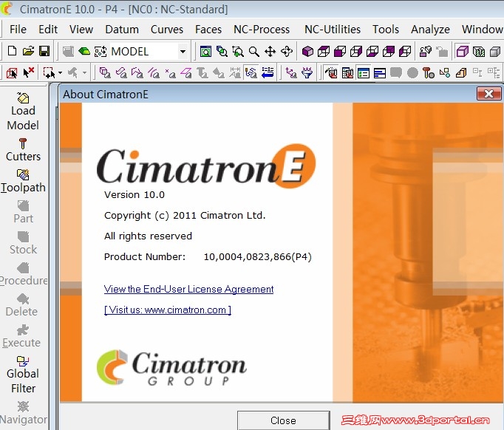504x430 pixels.
Task: Open the Curves menu
Action: click(167, 30)
